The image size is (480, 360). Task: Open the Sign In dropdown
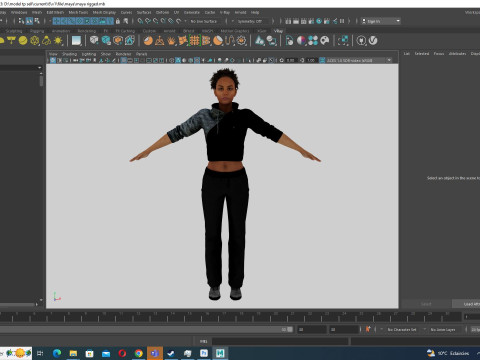[381, 21]
